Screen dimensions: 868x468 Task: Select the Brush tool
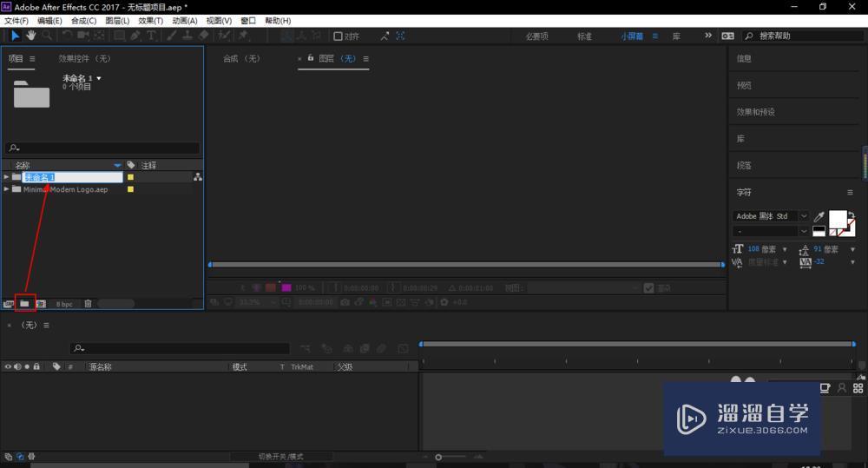[x=172, y=36]
